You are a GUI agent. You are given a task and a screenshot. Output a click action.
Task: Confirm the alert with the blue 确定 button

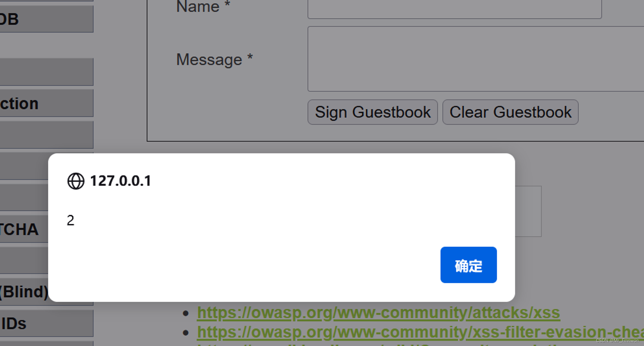[469, 265]
